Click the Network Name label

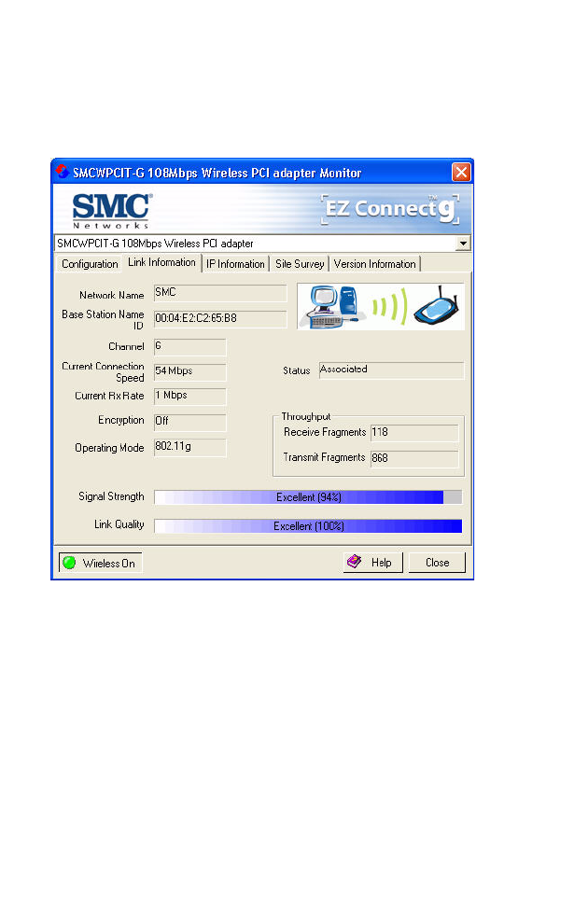click(x=112, y=295)
